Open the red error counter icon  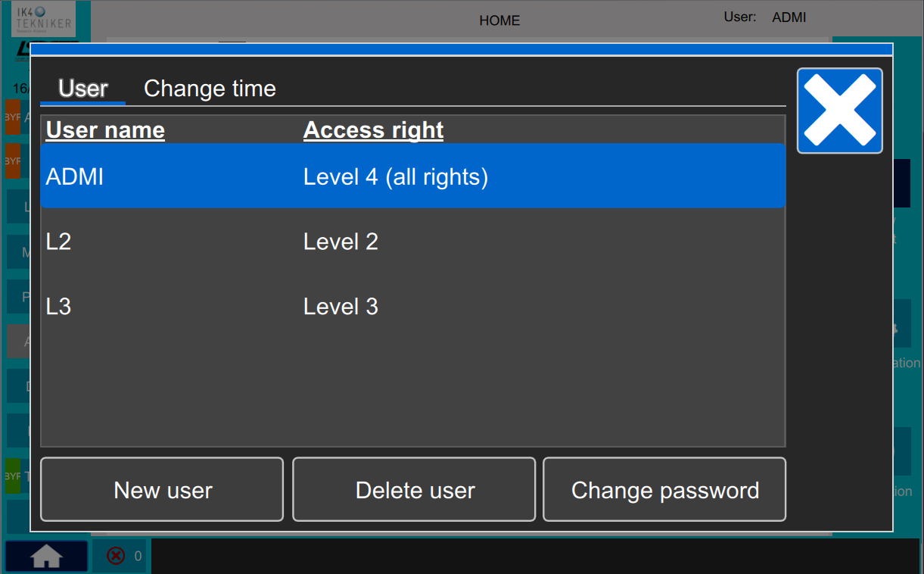(116, 557)
